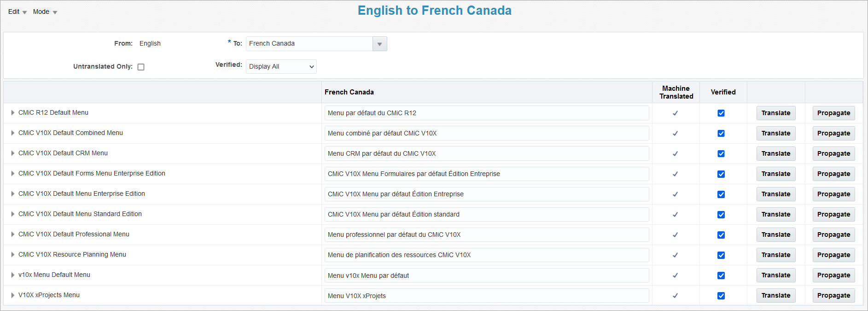
Task: Click Translate for Resource Planning Menu
Action: (776, 255)
